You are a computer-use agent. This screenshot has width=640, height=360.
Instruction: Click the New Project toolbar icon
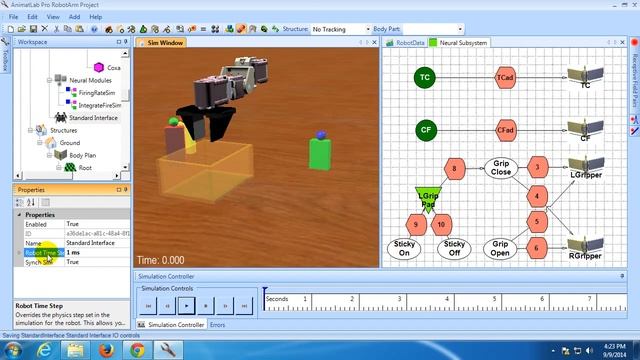(x=11, y=29)
